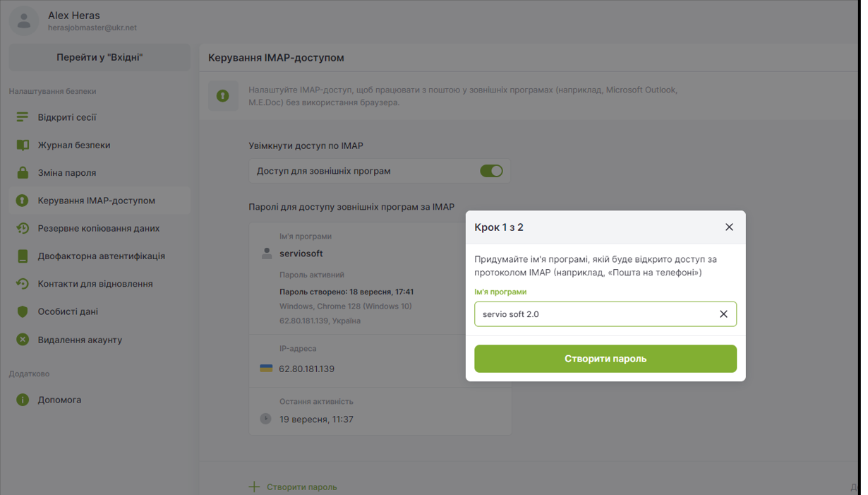Image resolution: width=868 pixels, height=495 pixels.
Task: Go to inbox via Перейти у Вхідні
Action: (x=100, y=57)
